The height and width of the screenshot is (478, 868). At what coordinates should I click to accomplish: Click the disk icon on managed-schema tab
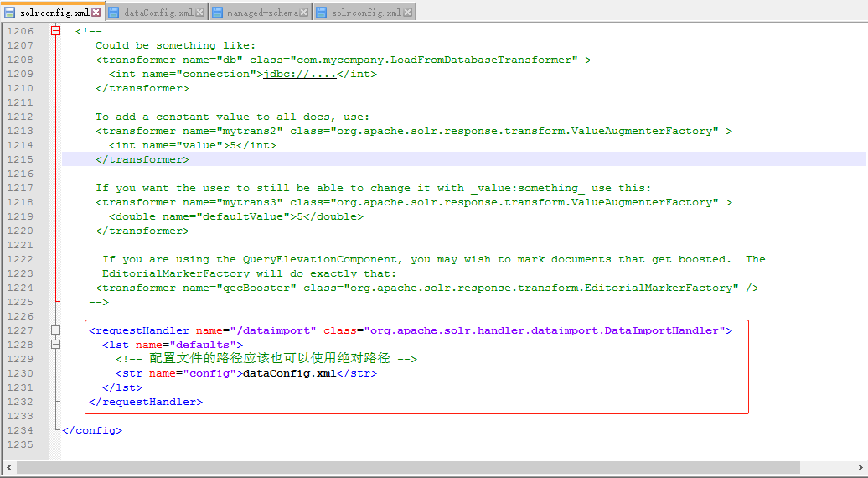217,13
